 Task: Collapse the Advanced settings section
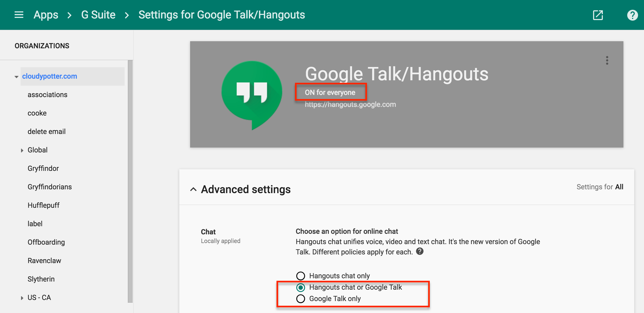tap(193, 189)
